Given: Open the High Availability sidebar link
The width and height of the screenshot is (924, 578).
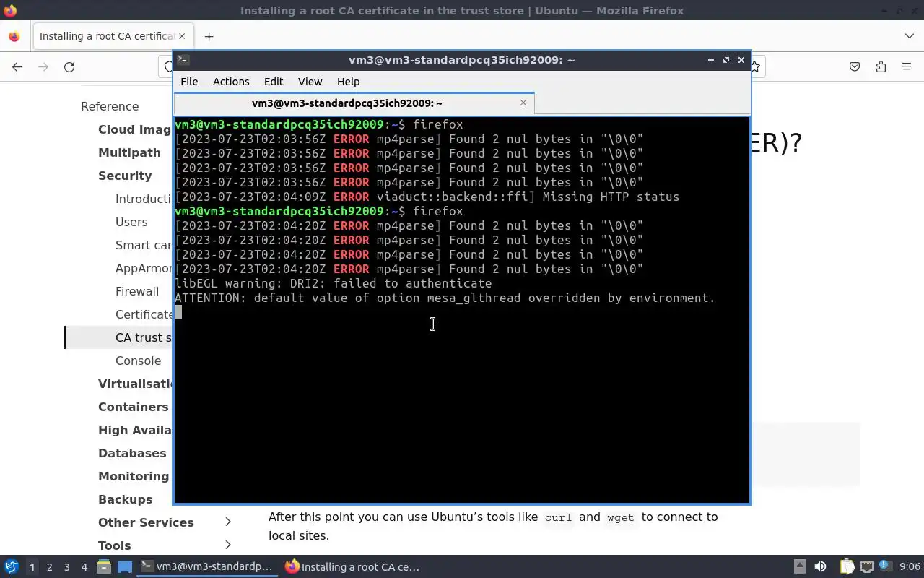Looking at the screenshot, I should coord(135,430).
